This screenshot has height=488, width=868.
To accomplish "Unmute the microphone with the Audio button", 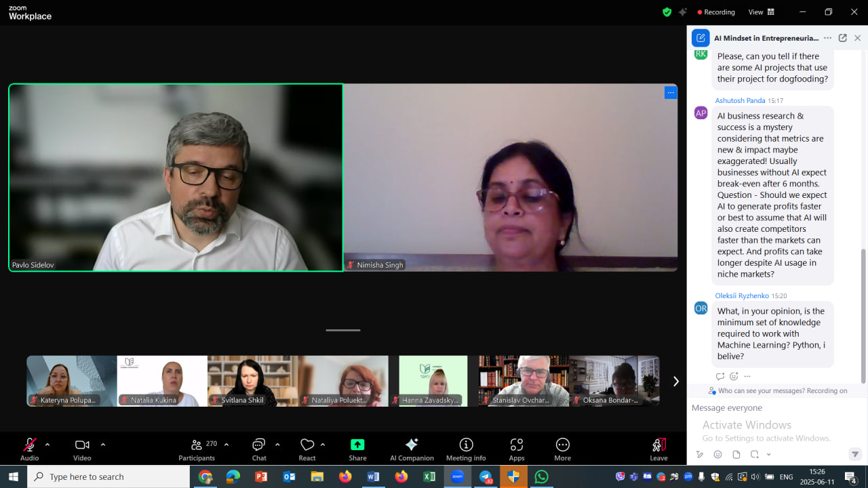I will pos(29,449).
